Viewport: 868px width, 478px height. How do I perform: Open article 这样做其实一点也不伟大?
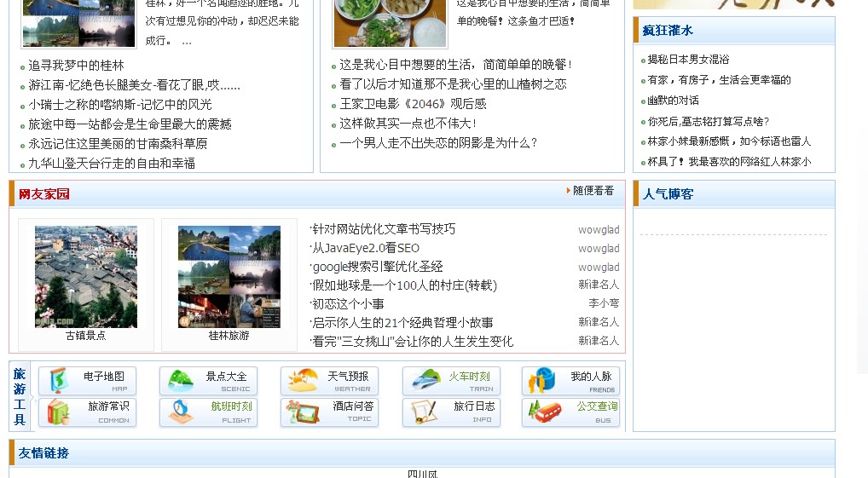click(408, 123)
